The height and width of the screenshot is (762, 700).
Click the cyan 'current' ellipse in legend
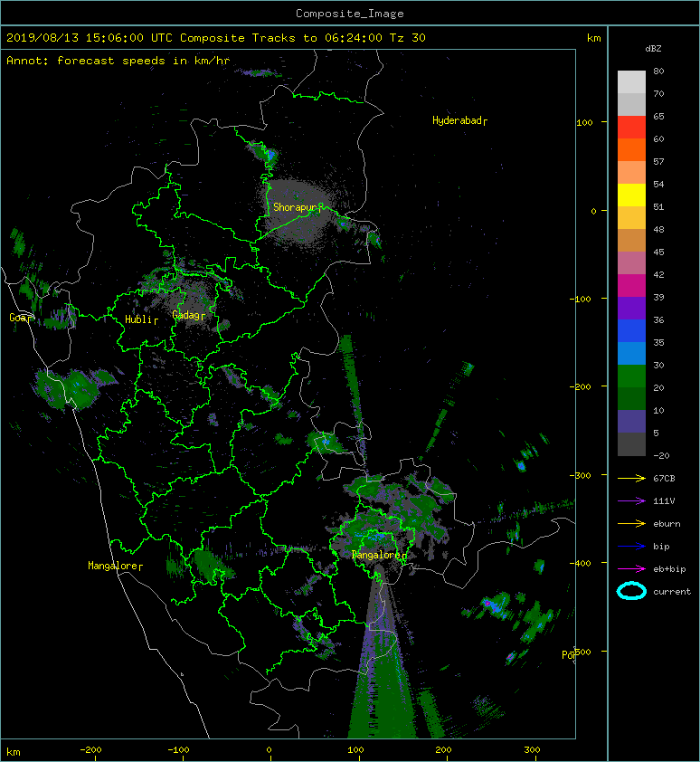tap(631, 591)
